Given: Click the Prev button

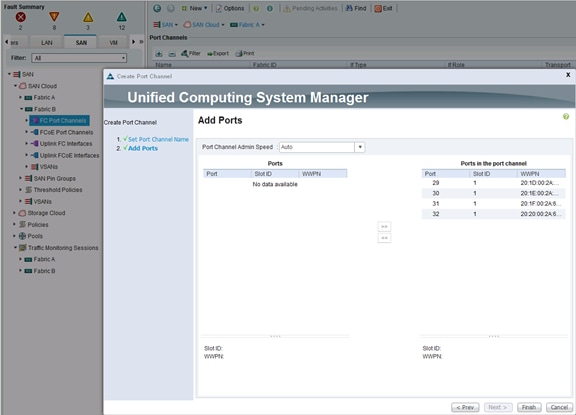Looking at the screenshot, I should (465, 407).
